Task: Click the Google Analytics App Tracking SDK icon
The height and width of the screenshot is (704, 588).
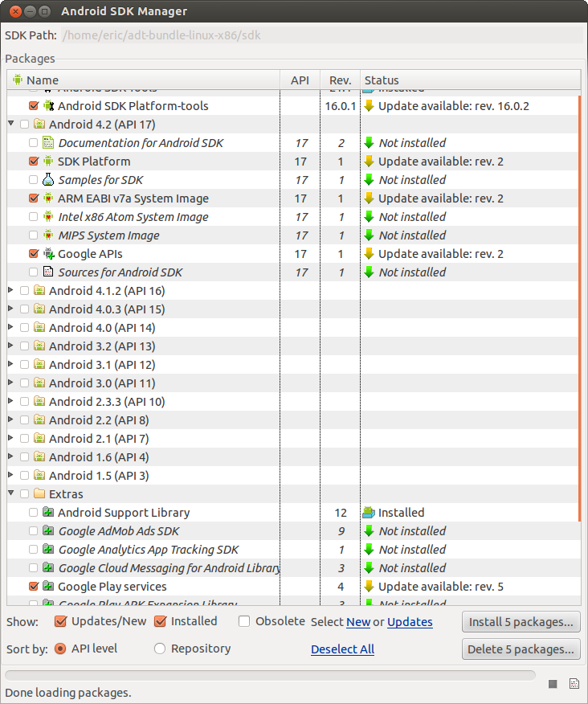Action: [48, 549]
